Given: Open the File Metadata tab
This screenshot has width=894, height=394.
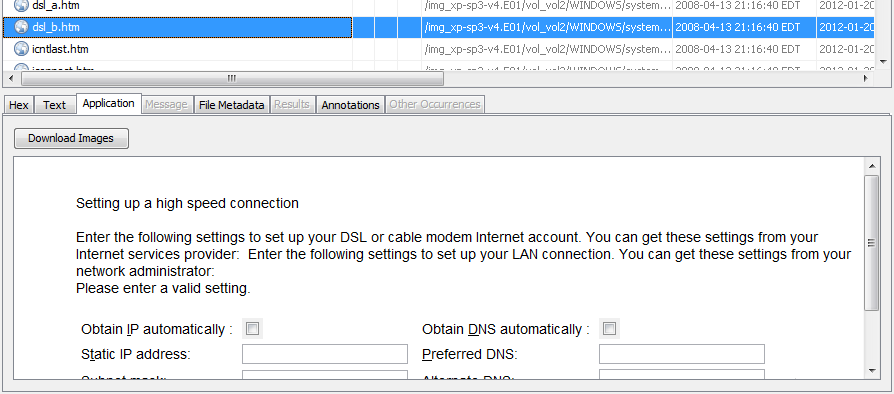Looking at the screenshot, I should [231, 105].
